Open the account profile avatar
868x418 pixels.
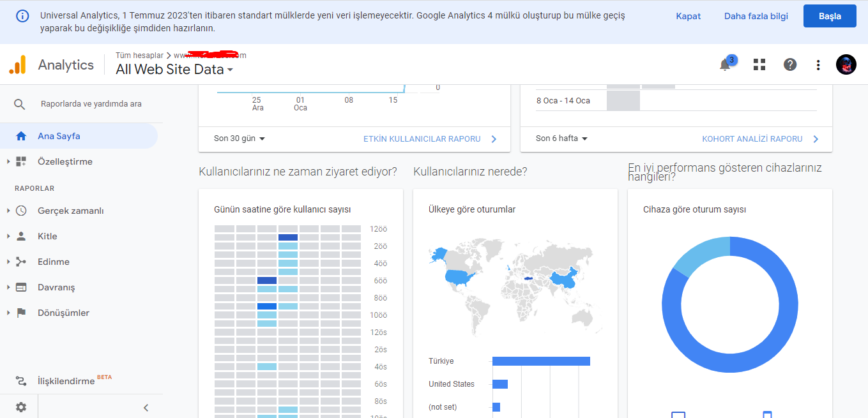846,64
